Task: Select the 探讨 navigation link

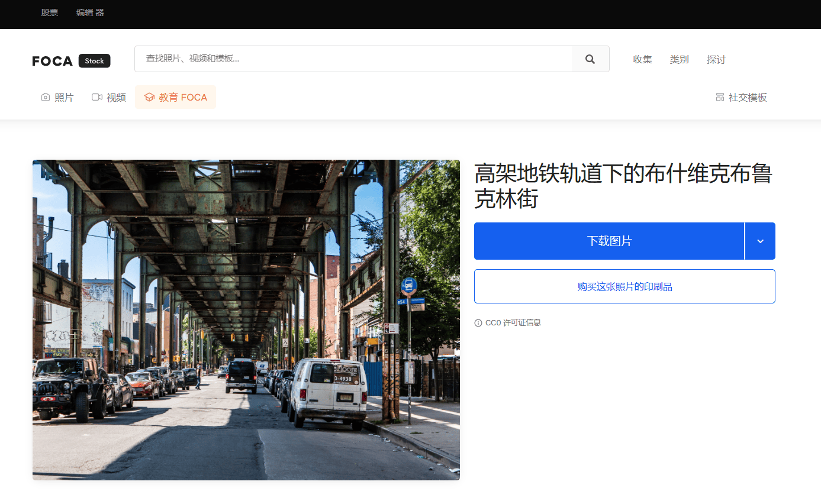Action: click(x=716, y=59)
